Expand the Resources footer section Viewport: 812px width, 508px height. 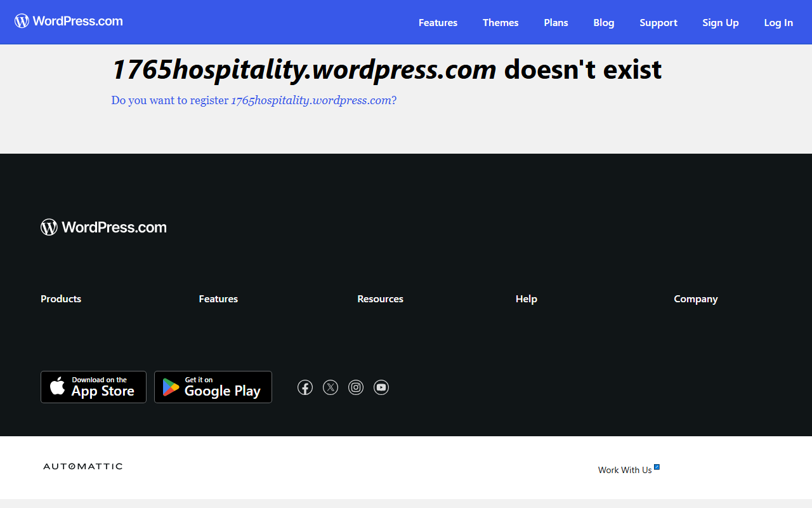tap(380, 298)
